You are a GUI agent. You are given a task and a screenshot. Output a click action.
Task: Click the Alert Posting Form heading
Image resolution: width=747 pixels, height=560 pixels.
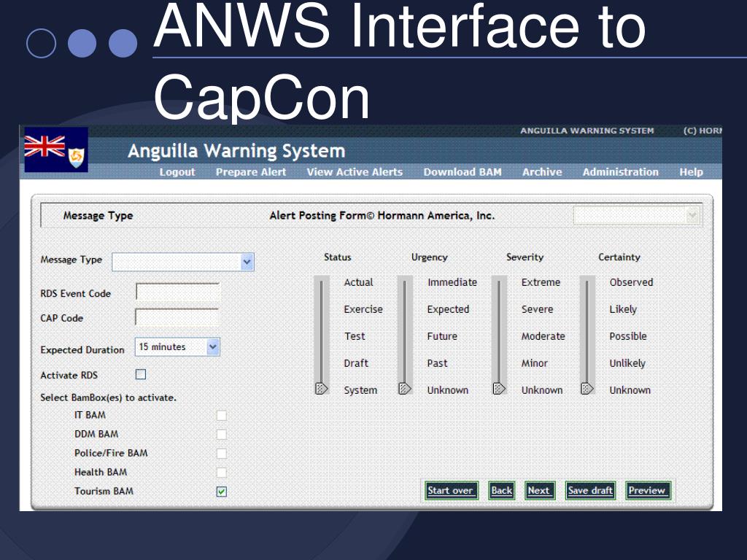click(x=382, y=216)
